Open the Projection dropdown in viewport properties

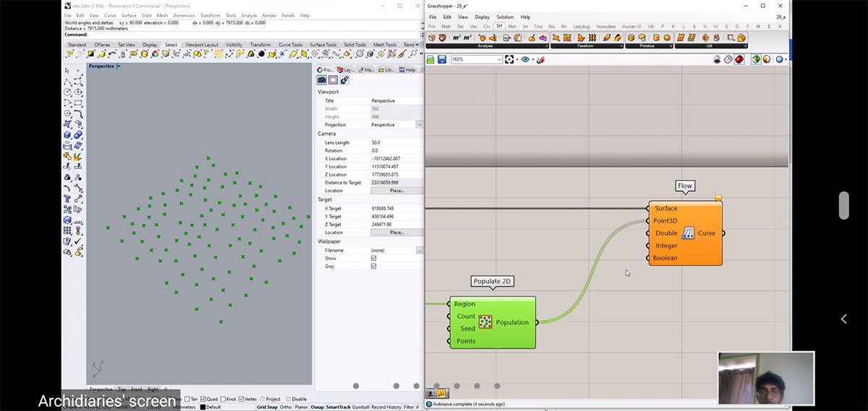pos(419,124)
